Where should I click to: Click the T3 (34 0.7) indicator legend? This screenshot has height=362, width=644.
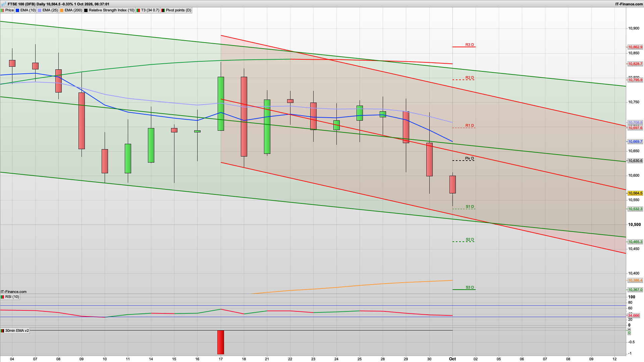pyautogui.click(x=148, y=10)
